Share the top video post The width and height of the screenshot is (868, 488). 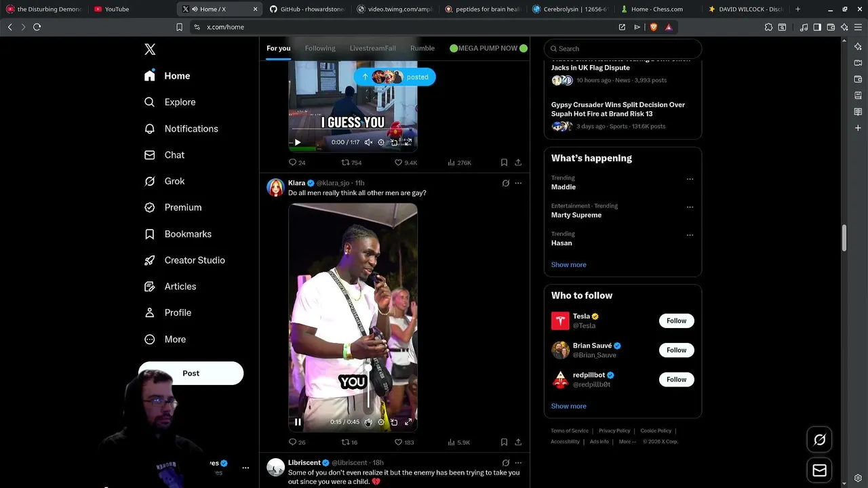click(518, 163)
